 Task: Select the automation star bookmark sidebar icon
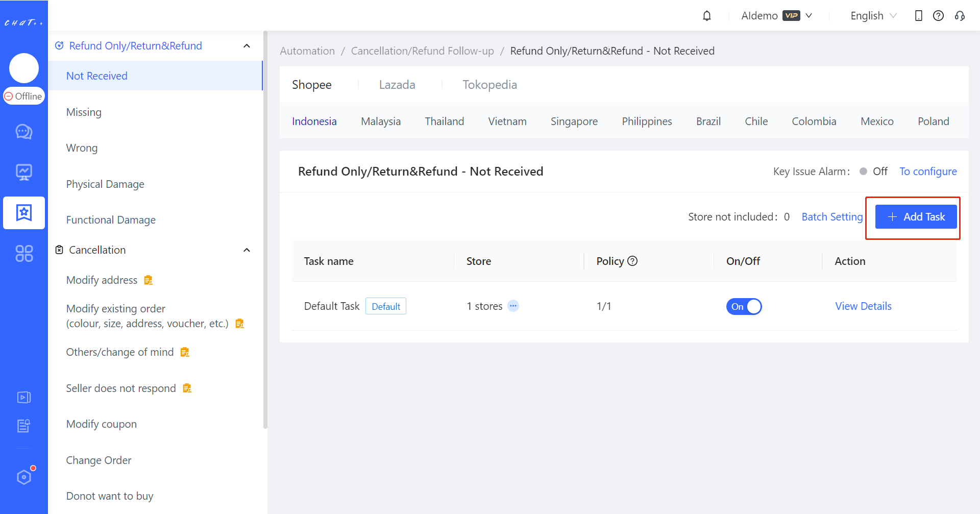coord(24,213)
